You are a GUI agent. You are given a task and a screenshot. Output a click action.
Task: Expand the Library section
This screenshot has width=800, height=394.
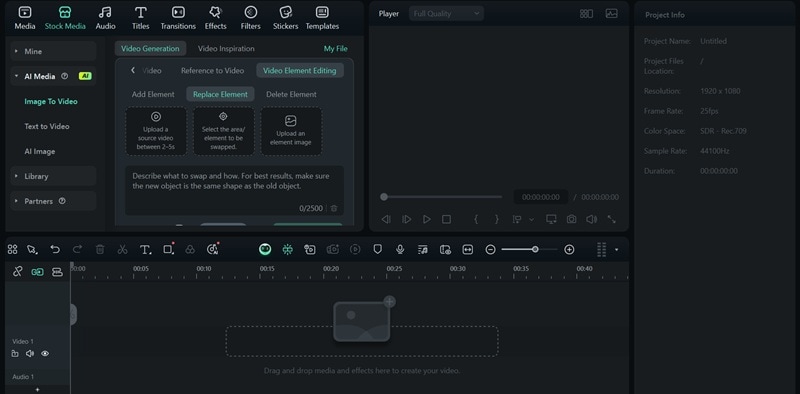[x=53, y=176]
